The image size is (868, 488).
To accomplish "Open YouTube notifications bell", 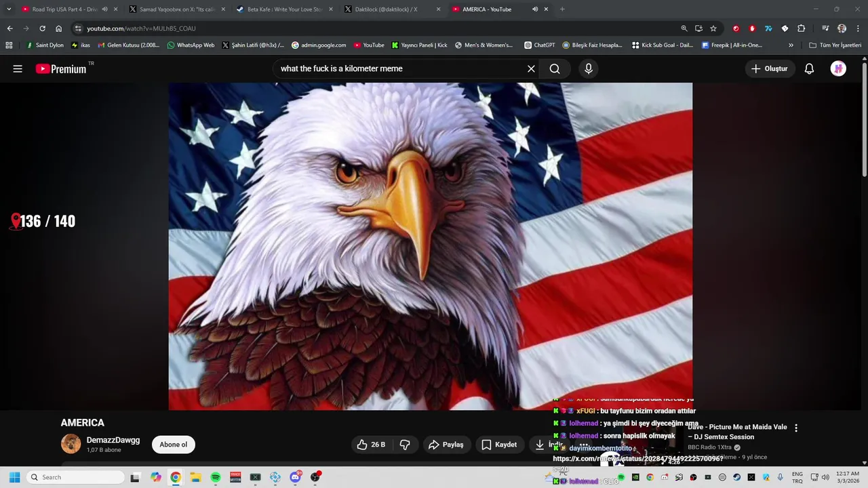I will coord(809,68).
